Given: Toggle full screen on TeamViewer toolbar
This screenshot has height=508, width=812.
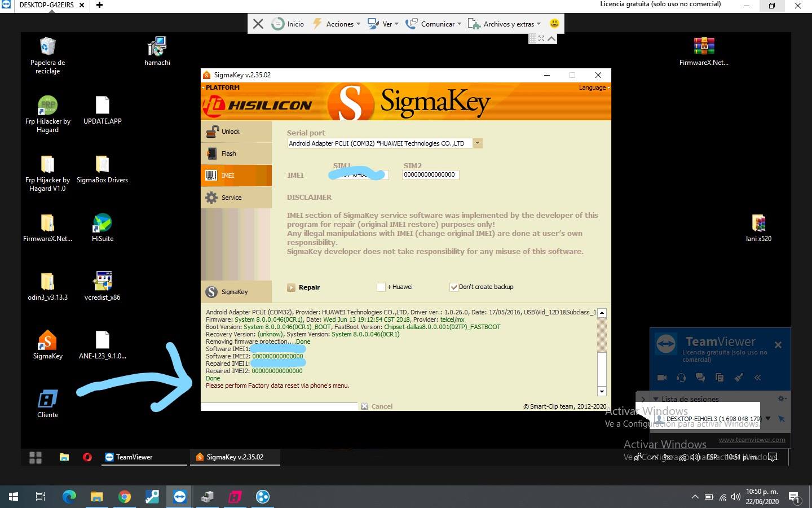Looking at the screenshot, I should click(541, 38).
